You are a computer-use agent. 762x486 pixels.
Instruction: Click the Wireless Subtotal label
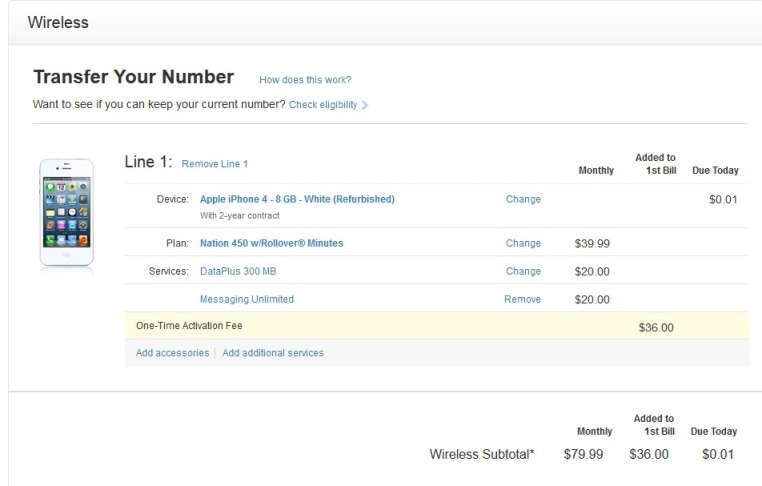pos(482,455)
